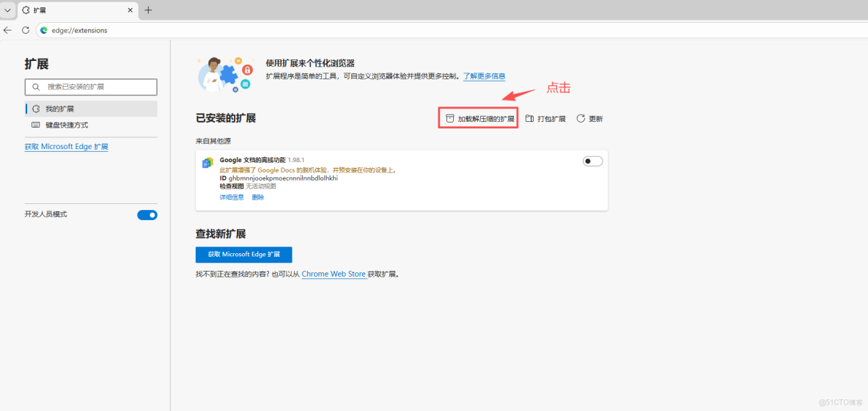This screenshot has width=868, height=411.
Task: Close the 扩展 browser tab
Action: tap(130, 10)
